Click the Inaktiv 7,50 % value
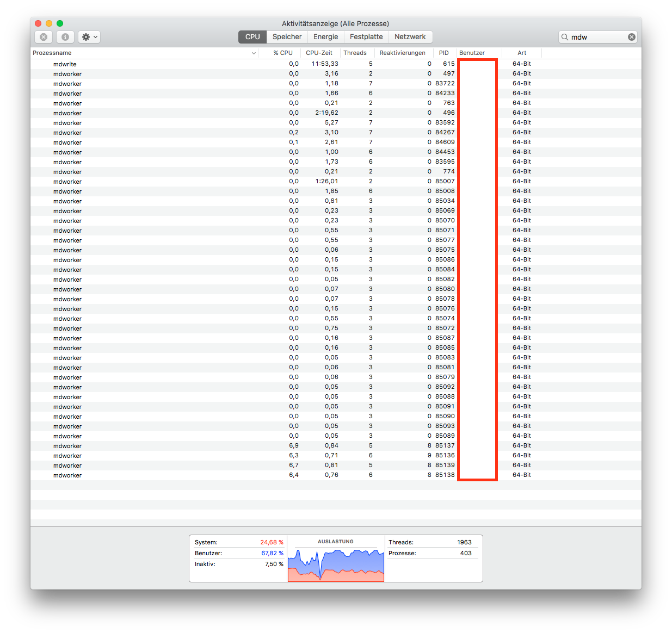The image size is (672, 633). tap(274, 564)
